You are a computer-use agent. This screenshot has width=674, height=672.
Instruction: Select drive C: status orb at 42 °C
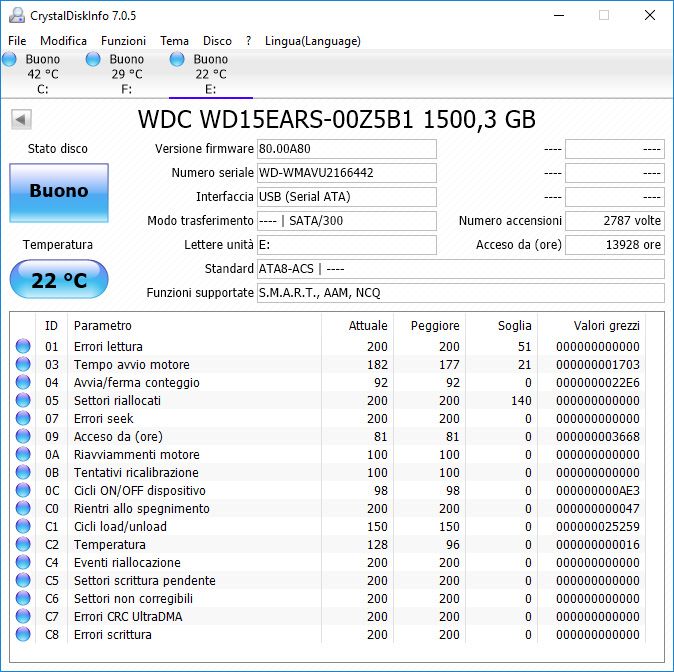[x=10, y=61]
